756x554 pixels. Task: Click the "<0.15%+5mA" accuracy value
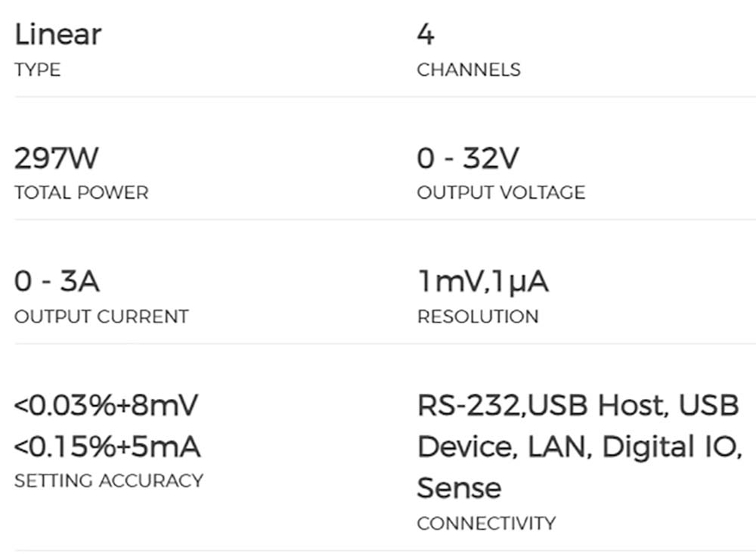107,447
